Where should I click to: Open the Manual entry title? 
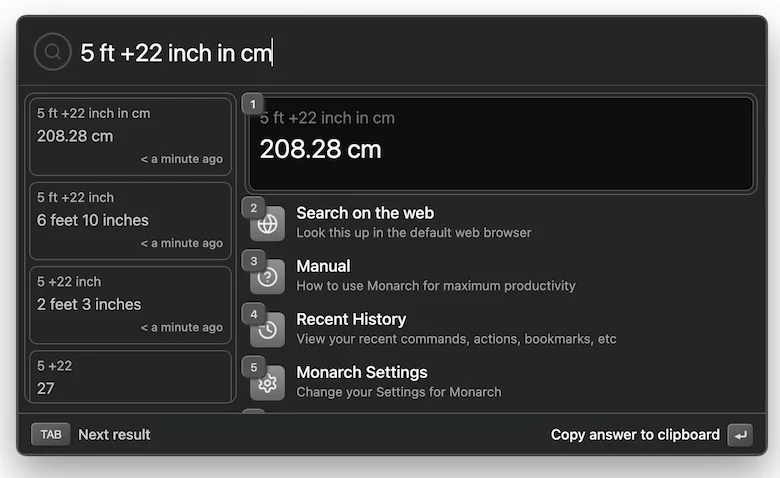click(x=323, y=266)
